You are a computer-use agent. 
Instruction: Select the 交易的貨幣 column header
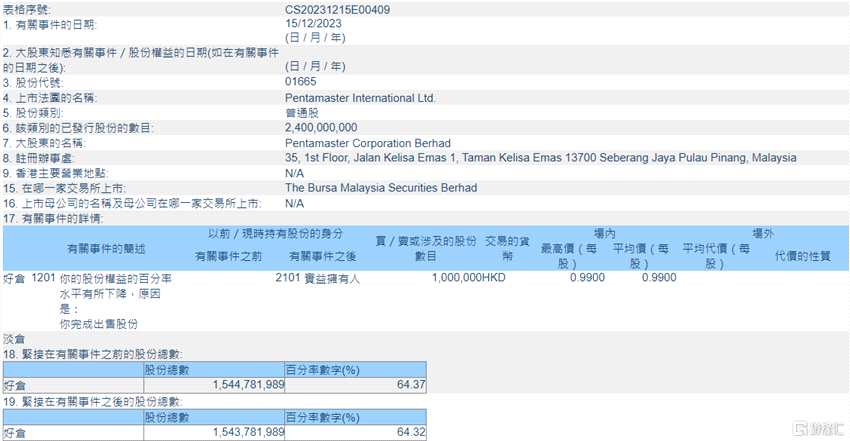[507, 249]
